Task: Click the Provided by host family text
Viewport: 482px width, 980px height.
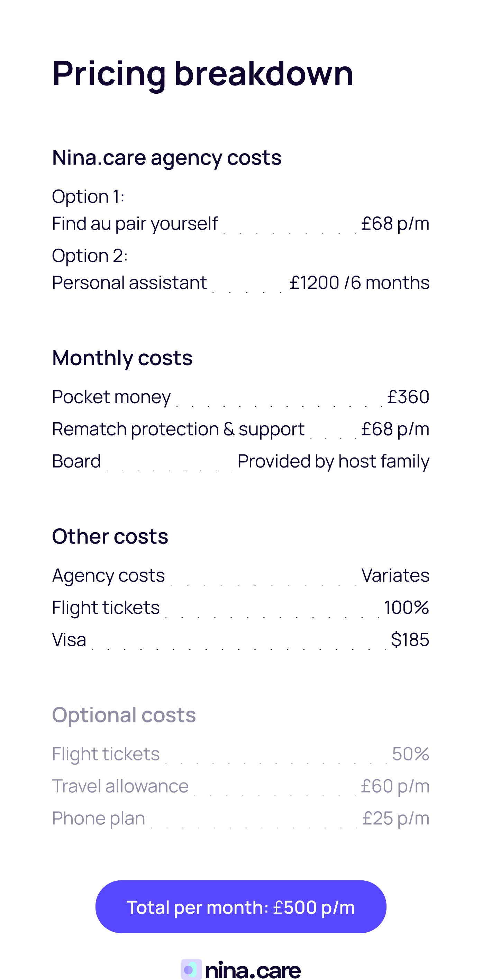Action: click(x=333, y=461)
